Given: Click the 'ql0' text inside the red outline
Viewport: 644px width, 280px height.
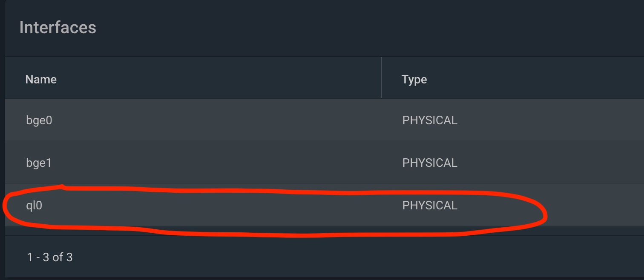Looking at the screenshot, I should 34,206.
